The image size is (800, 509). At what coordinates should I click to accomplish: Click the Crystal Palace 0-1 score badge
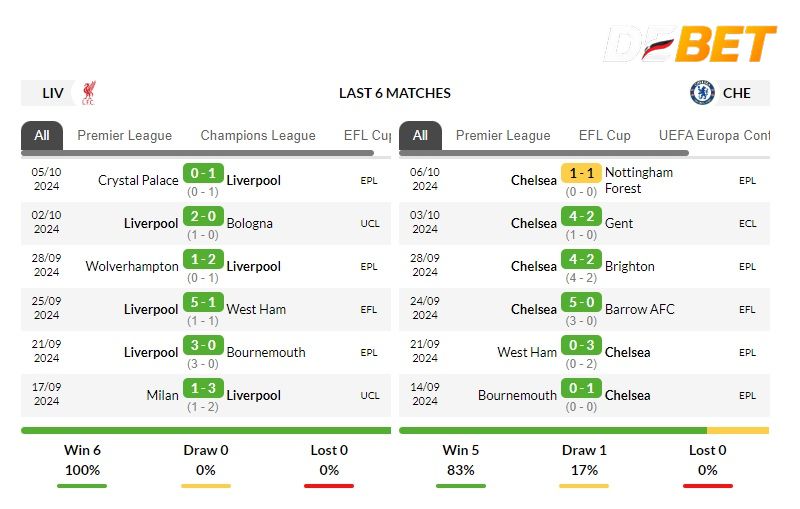click(204, 173)
